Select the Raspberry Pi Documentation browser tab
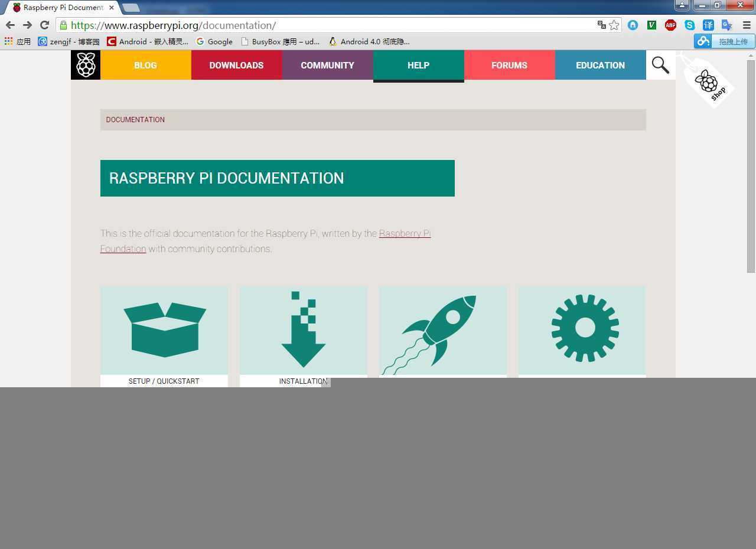Image resolution: width=756 pixels, height=549 pixels. tap(61, 8)
